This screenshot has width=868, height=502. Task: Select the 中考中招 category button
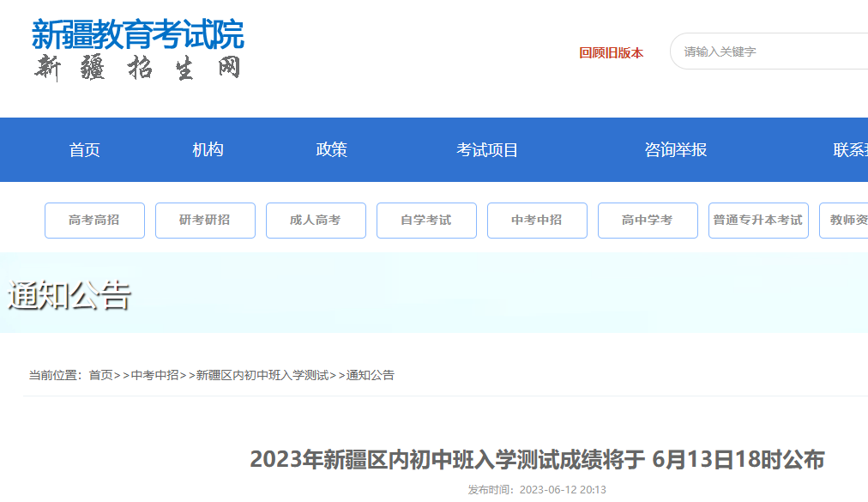tap(537, 221)
